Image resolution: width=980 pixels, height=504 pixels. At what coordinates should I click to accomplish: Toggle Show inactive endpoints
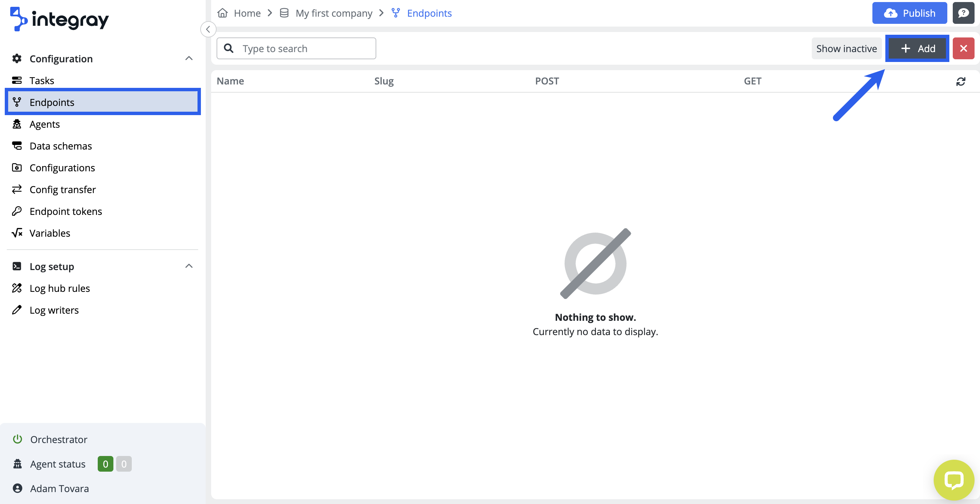[846, 48]
